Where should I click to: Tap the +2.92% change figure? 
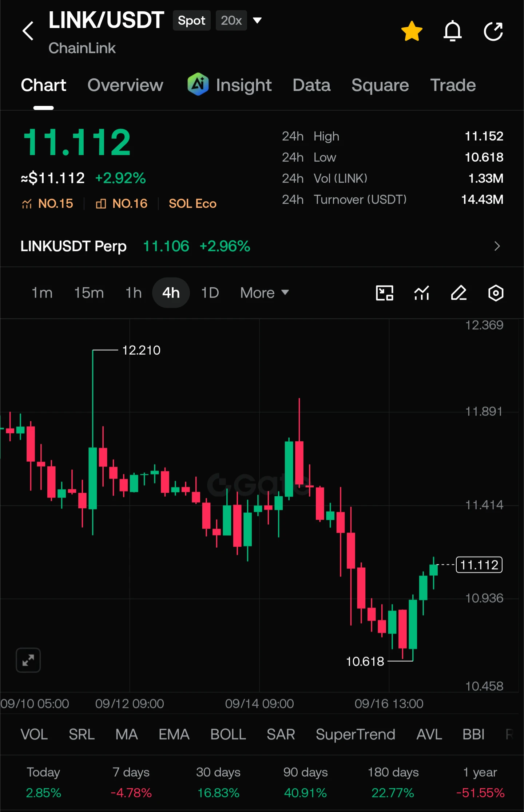pos(120,178)
